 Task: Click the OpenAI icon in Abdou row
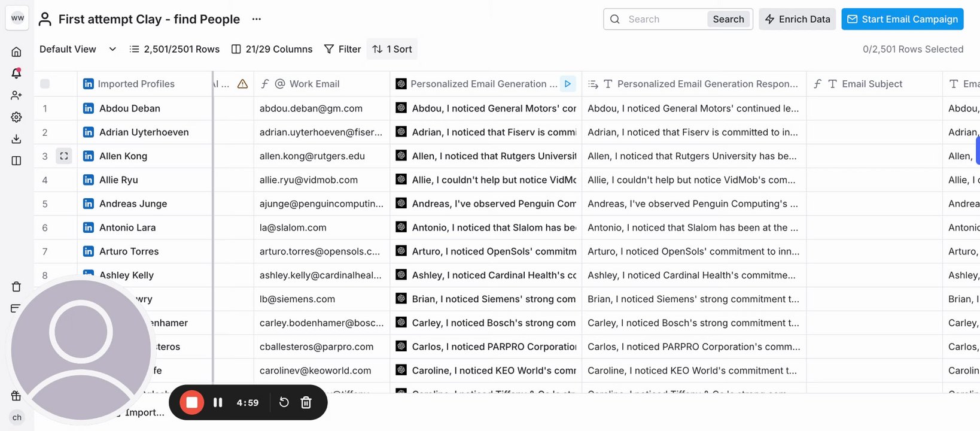tap(401, 108)
